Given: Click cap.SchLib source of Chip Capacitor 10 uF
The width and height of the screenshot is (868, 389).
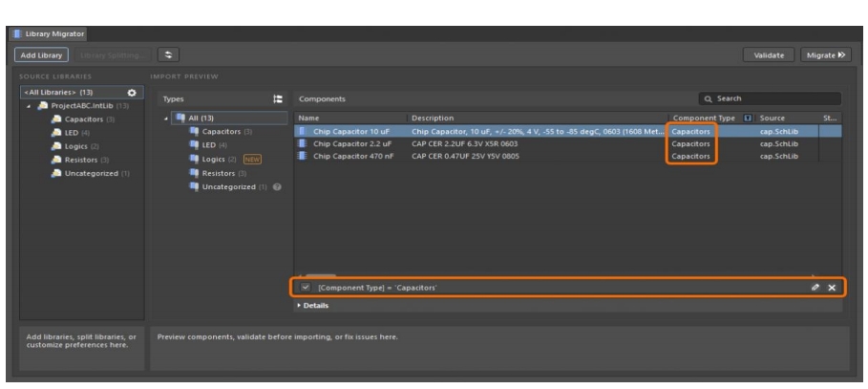Looking at the screenshot, I should pyautogui.click(x=779, y=131).
